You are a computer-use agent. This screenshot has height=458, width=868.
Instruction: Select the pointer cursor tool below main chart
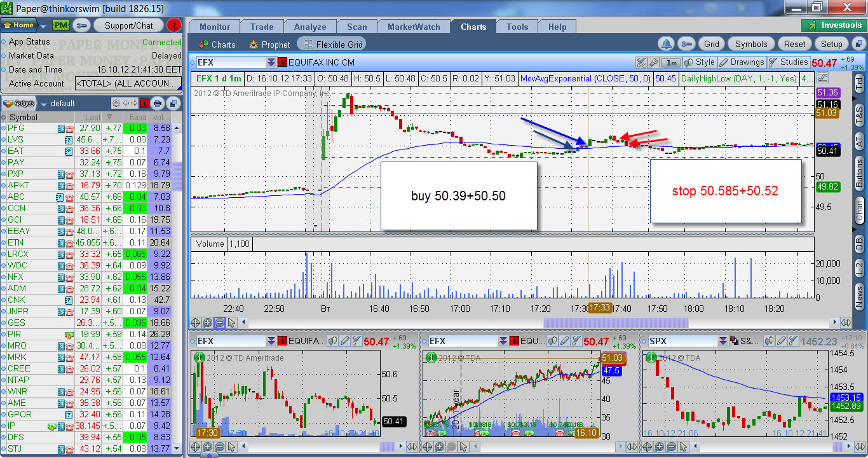232,323
